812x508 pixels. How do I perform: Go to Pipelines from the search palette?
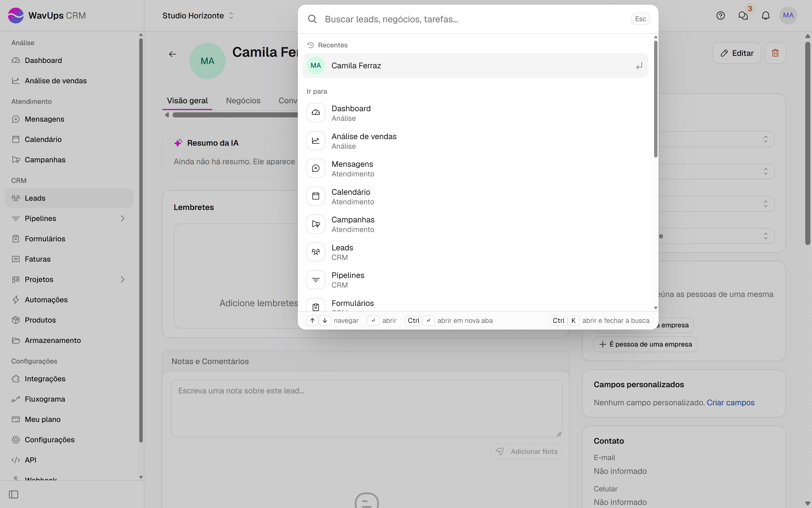475,280
